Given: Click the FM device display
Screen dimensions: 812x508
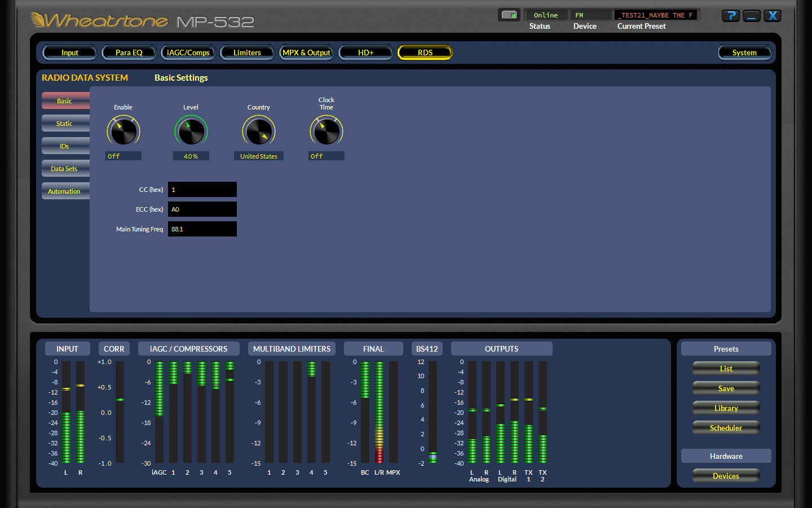Looking at the screenshot, I should tap(591, 15).
